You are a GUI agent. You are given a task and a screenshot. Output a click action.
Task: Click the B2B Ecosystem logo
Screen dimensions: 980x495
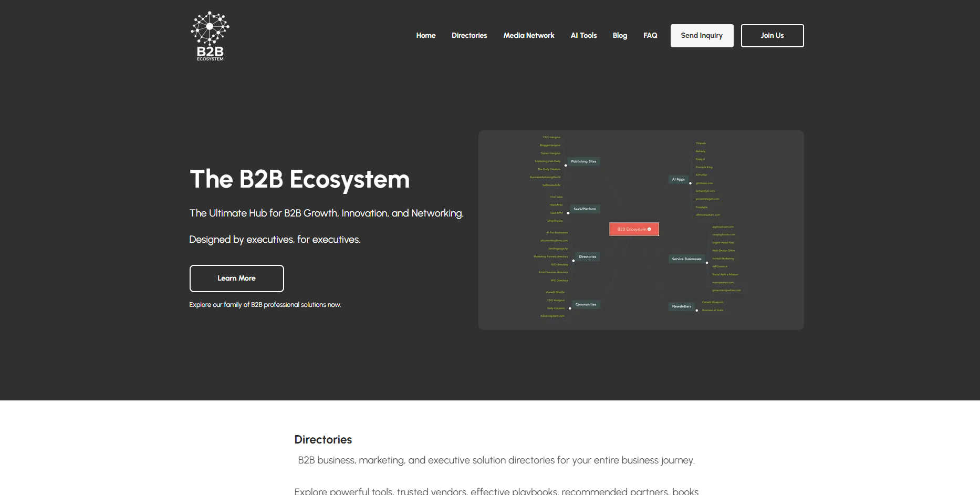pyautogui.click(x=210, y=36)
